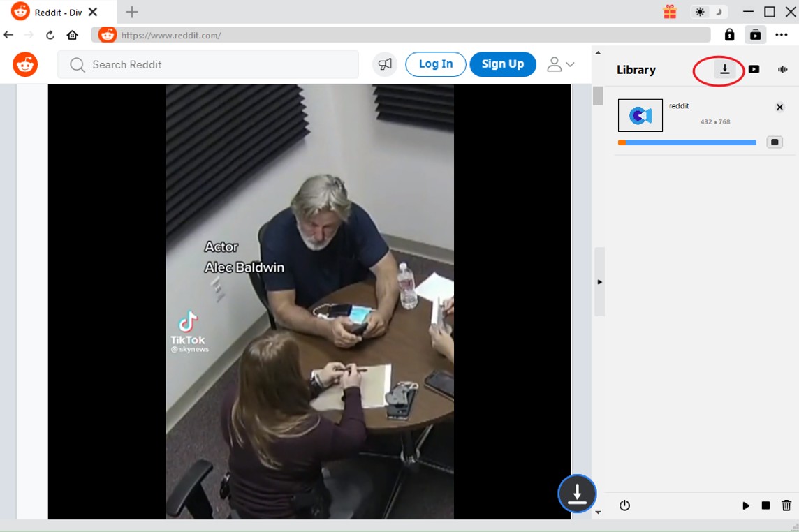Click the Sign Up button
Screen dimensions: 799x532
pyautogui.click(x=502, y=64)
